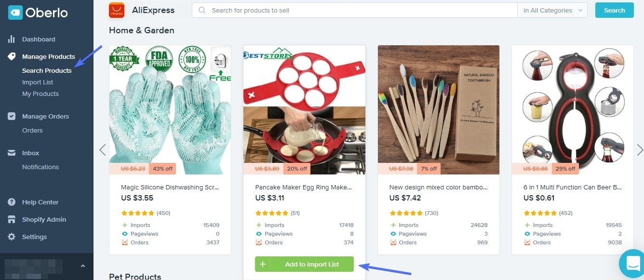This screenshot has width=644, height=280.
Task: Expand the account menu chevron
Action: click(x=82, y=266)
